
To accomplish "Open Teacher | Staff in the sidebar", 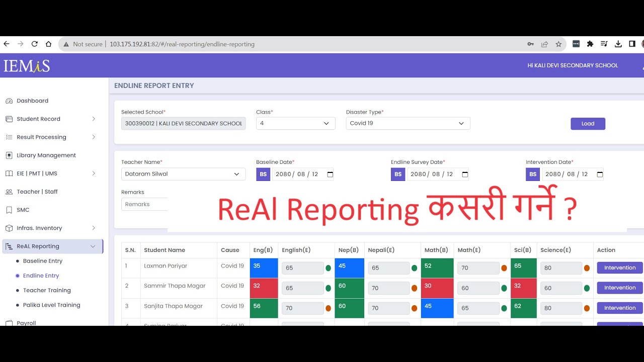I will click(37, 192).
